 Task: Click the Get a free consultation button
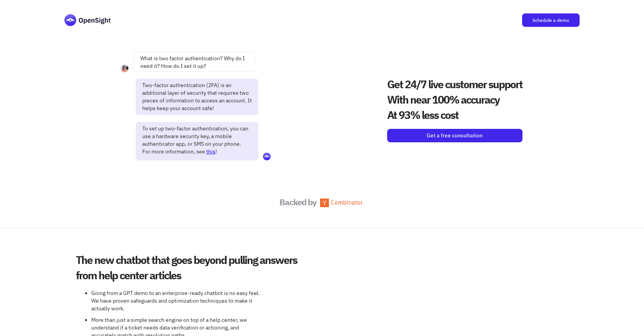pyautogui.click(x=455, y=135)
